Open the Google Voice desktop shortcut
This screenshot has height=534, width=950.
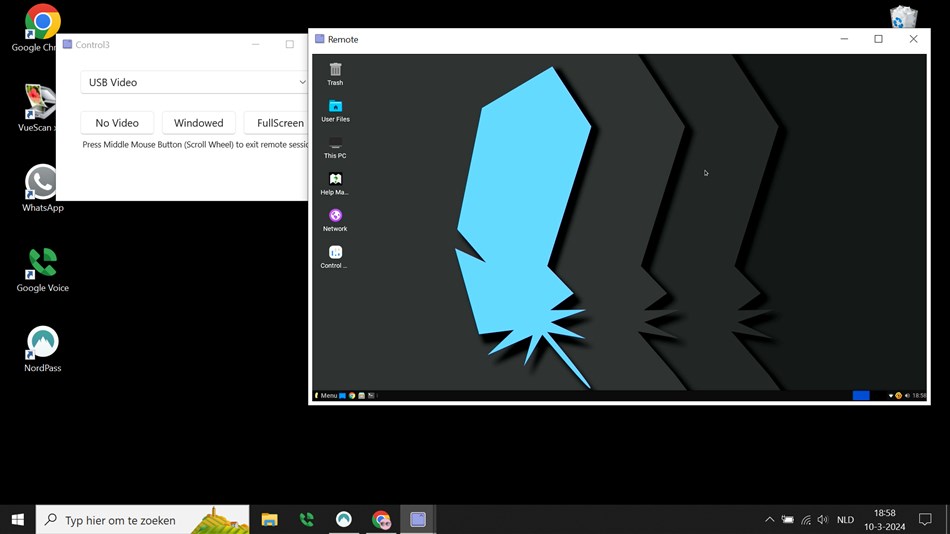coord(42,269)
